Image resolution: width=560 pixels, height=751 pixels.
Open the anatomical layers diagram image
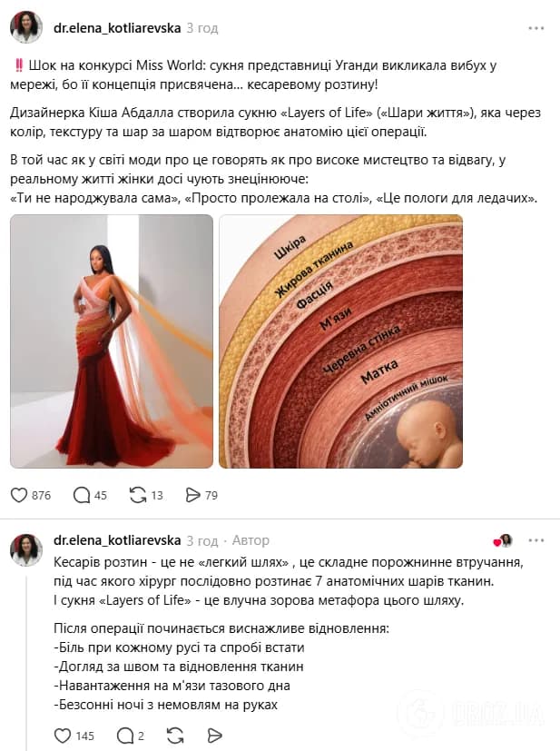pyautogui.click(x=340, y=341)
